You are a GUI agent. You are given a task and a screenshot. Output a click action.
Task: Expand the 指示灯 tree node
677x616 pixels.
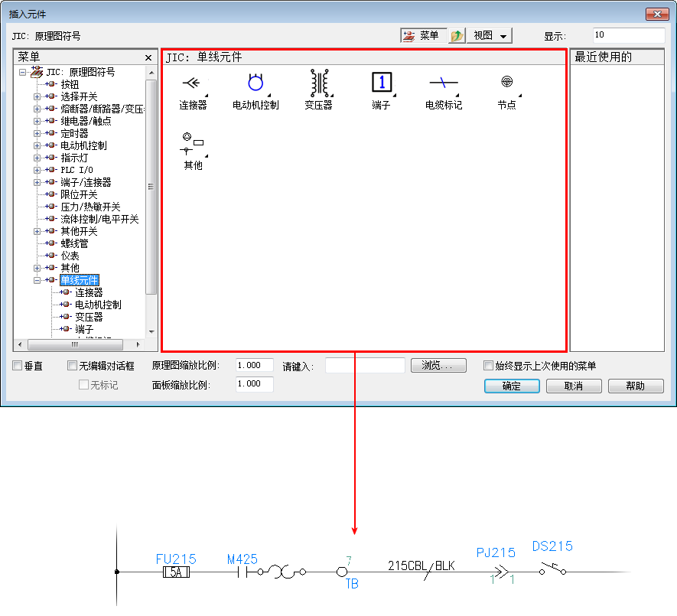37,158
